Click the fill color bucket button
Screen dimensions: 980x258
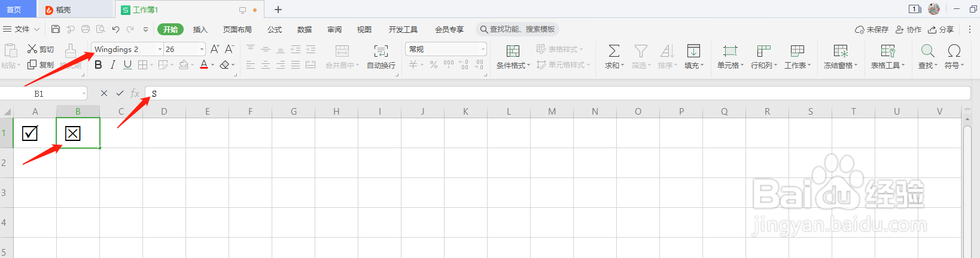click(184, 64)
